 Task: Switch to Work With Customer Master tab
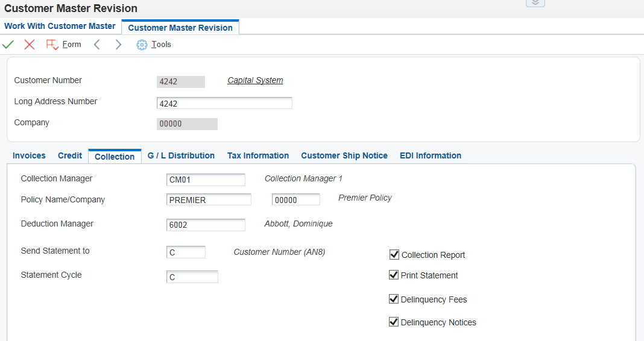tap(60, 27)
